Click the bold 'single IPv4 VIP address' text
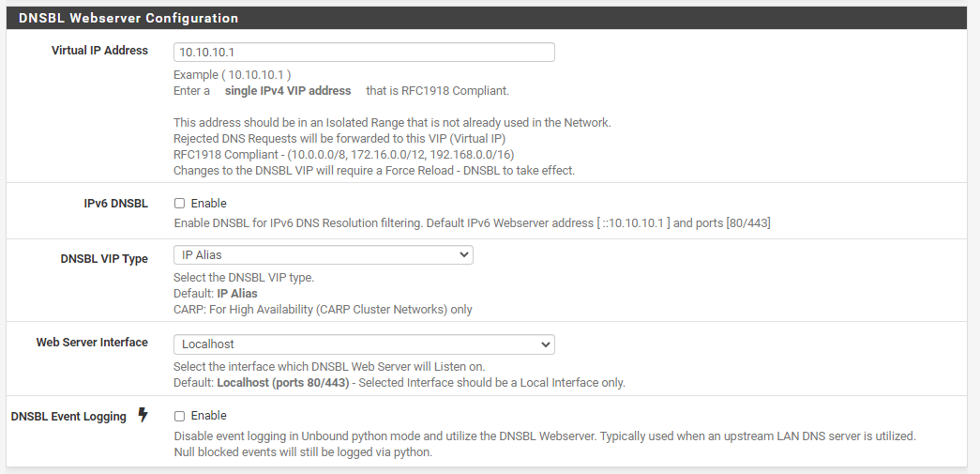Screen dimensions: 980x474 tap(288, 91)
